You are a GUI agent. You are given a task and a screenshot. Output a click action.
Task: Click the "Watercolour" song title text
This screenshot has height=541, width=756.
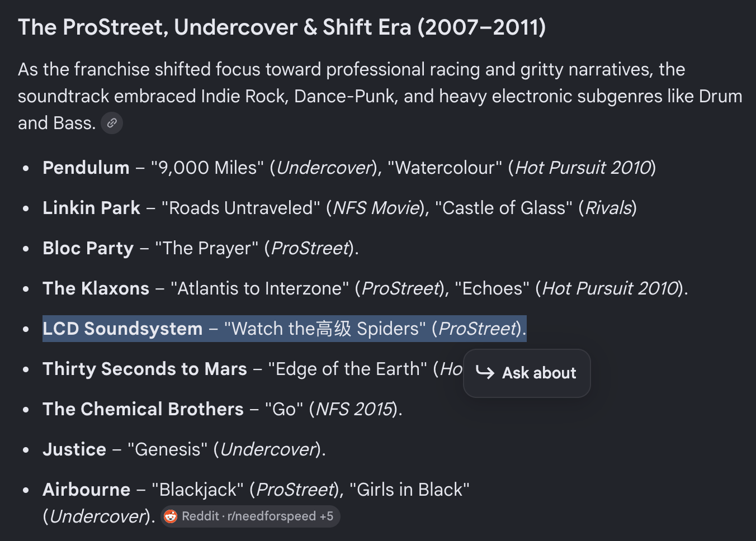[445, 168]
